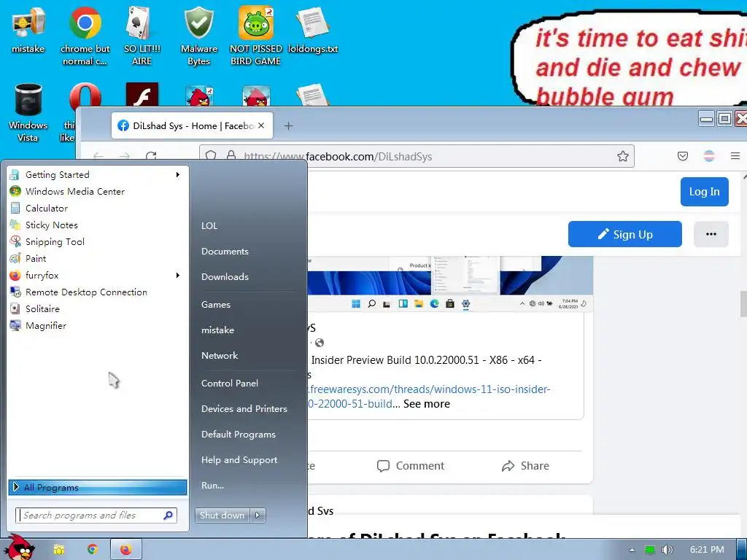
Task: Open a new Firefox tab
Action: pyautogui.click(x=288, y=125)
